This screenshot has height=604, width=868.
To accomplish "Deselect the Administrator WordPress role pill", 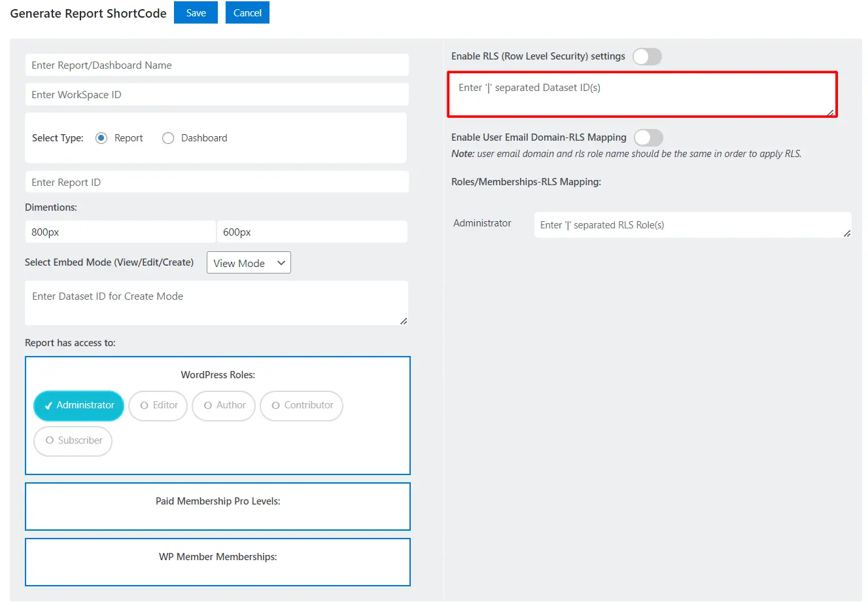I will pos(78,406).
